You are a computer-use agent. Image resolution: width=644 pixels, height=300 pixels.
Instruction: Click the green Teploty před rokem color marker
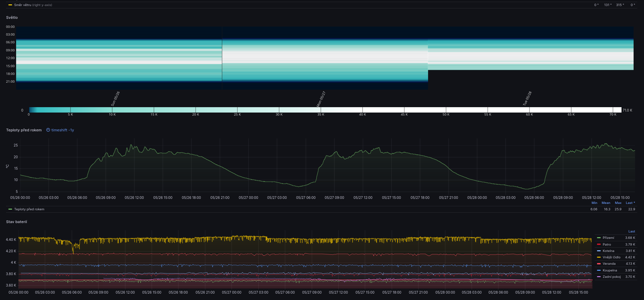(x=10, y=209)
